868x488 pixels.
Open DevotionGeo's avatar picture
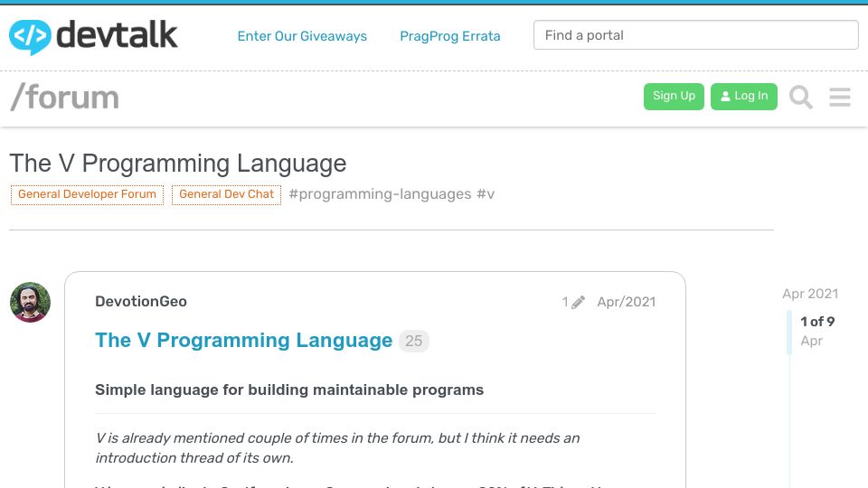coord(30,302)
